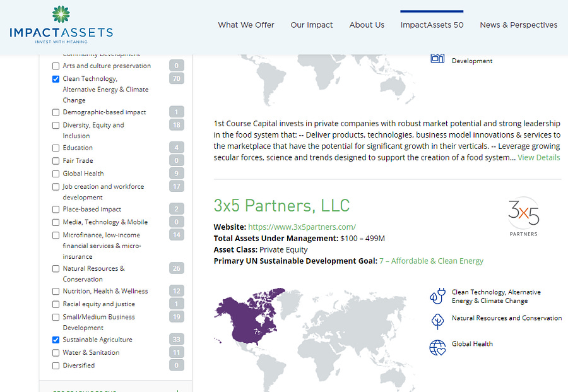Image resolution: width=568 pixels, height=392 pixels.
Task: Check the Water & Sanitation filter
Action: click(x=56, y=353)
